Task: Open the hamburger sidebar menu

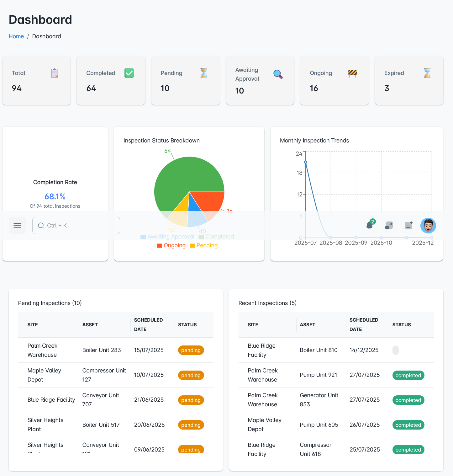Action: pyautogui.click(x=17, y=225)
